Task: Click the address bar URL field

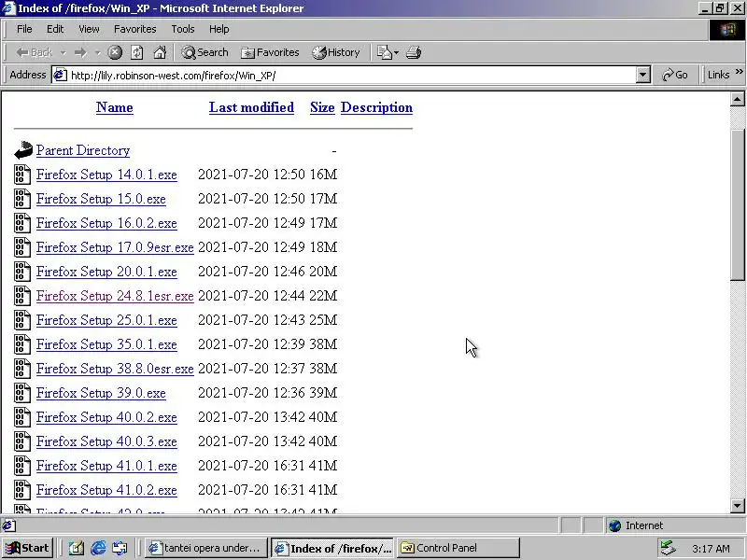Action: click(x=352, y=76)
